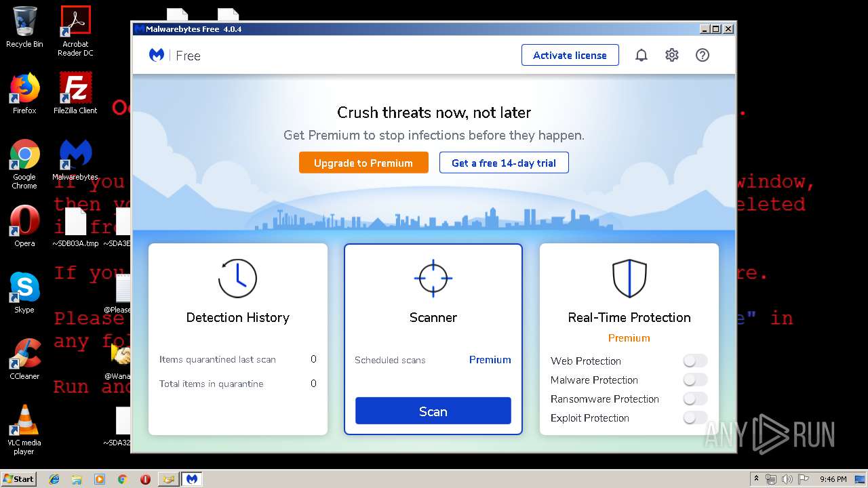Click Scheduled scans label

pos(390,360)
